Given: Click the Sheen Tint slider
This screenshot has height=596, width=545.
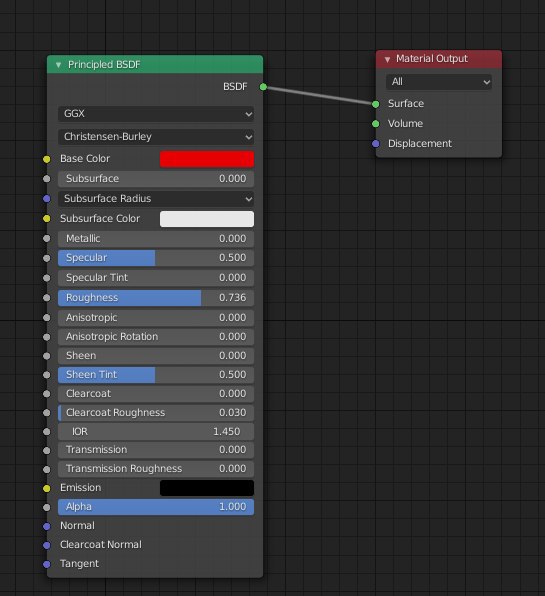Looking at the screenshot, I should (x=156, y=375).
